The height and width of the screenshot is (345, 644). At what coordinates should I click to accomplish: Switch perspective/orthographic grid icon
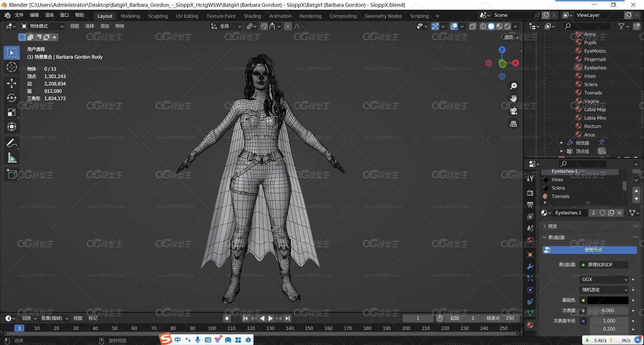[514, 124]
